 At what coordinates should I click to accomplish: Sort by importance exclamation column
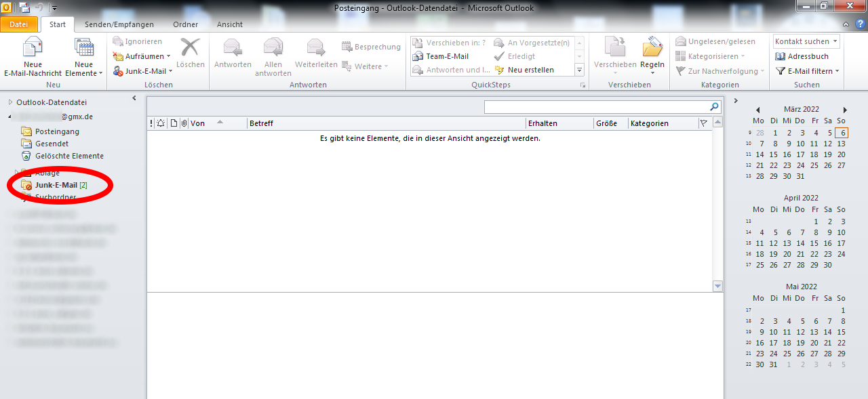point(151,123)
